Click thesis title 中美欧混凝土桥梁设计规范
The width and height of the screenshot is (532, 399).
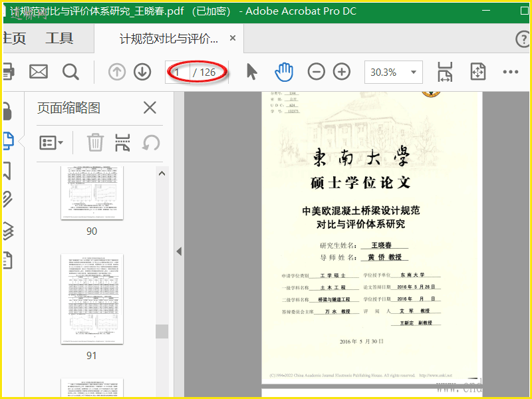[x=361, y=211]
